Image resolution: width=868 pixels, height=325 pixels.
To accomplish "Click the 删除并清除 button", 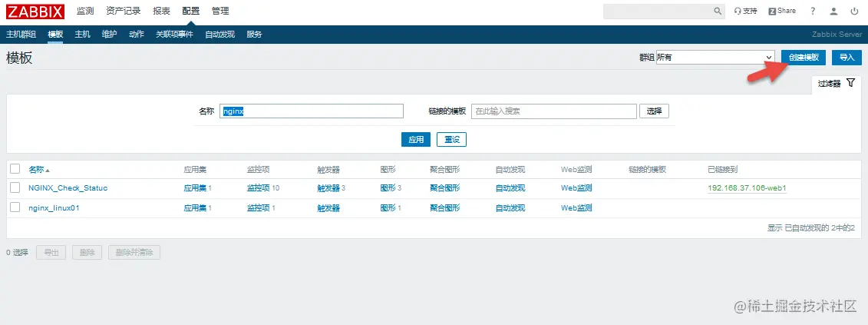I will (x=134, y=252).
